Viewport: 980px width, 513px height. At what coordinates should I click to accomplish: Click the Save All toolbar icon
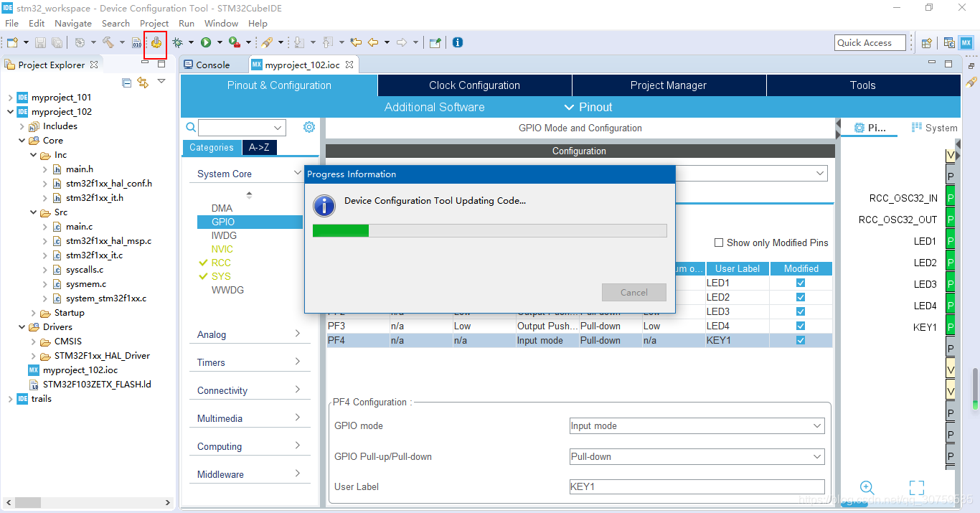(x=57, y=43)
